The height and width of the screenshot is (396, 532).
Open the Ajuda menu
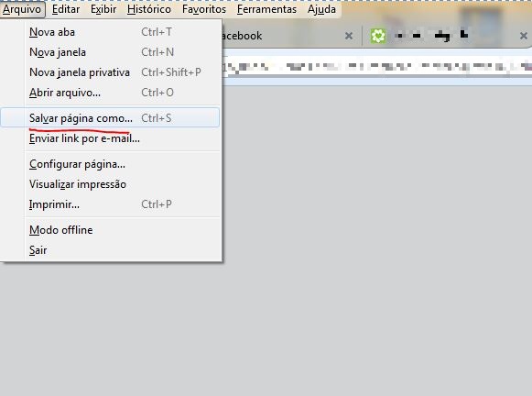tap(321, 9)
